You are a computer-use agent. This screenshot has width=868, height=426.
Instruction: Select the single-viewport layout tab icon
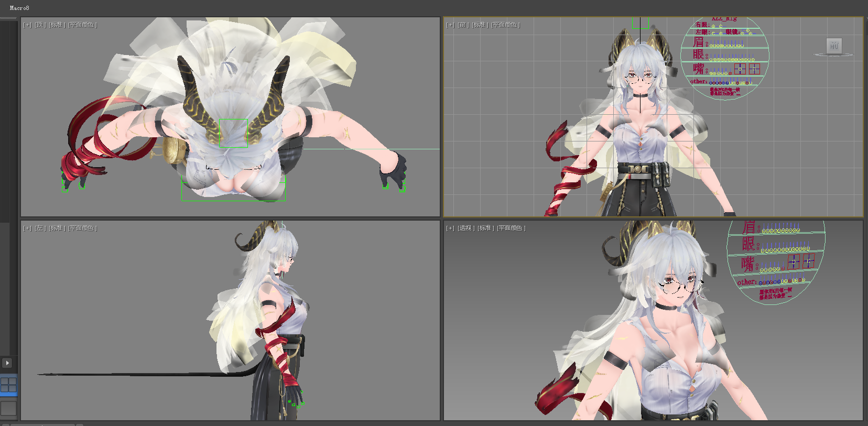coord(8,408)
